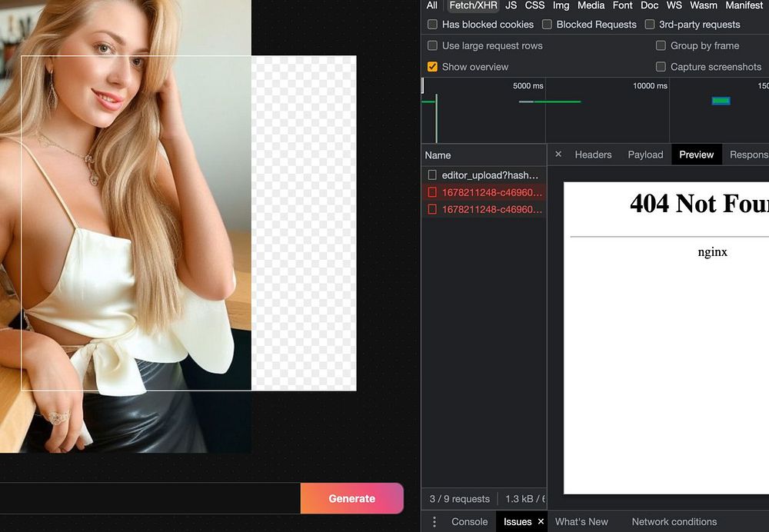
Task: Click the prompt input field beside Generate
Action: [150, 498]
